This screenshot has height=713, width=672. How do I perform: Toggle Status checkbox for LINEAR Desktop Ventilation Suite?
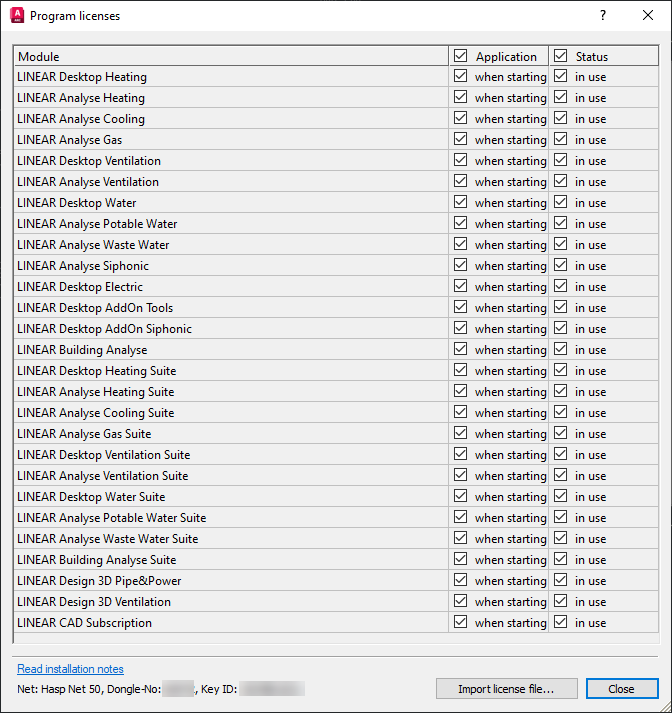coord(560,453)
